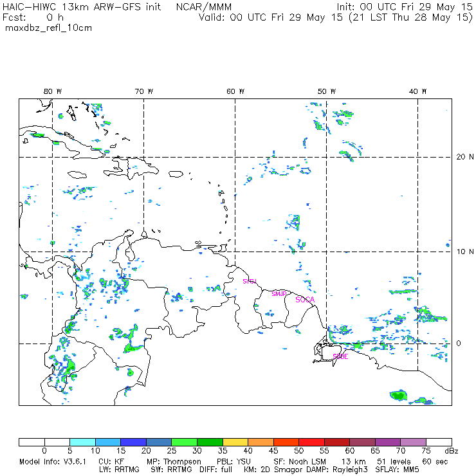This screenshot has width=476, height=476.
Task: Click the '20 N' latitude label
Action: (x=465, y=157)
